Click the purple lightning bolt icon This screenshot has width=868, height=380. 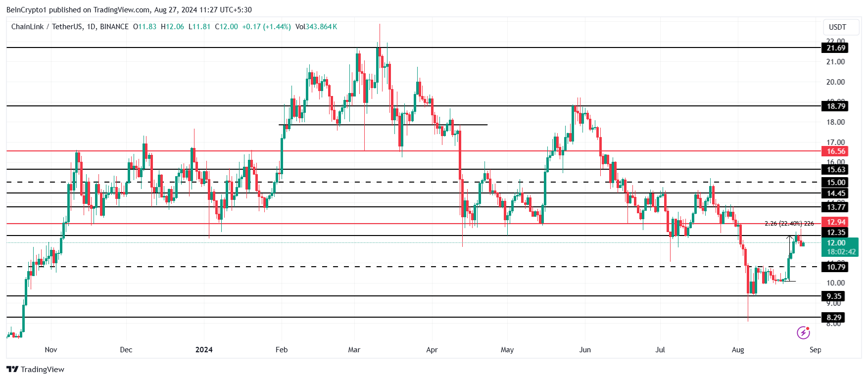pos(803,332)
